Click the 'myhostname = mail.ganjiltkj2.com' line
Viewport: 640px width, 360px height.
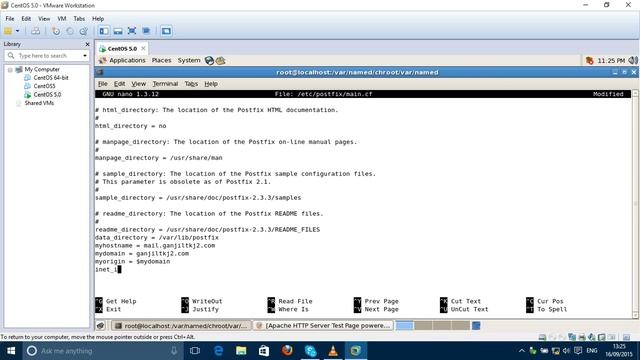155,245
